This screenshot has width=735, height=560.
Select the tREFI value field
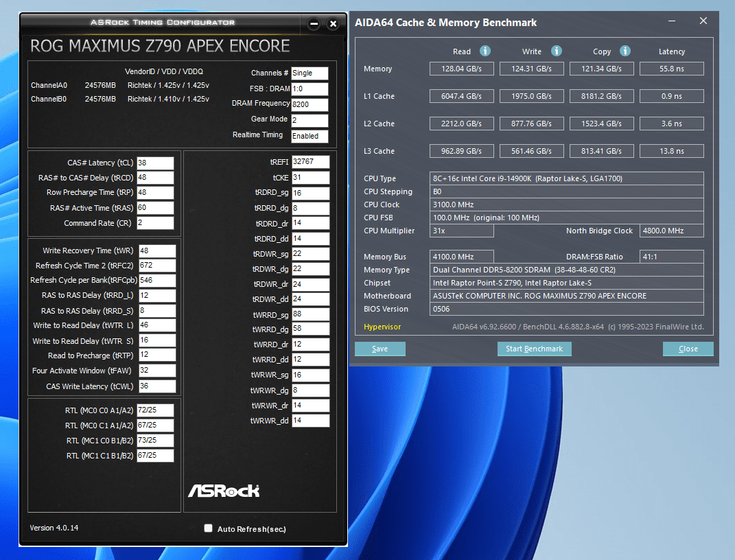tap(310, 162)
